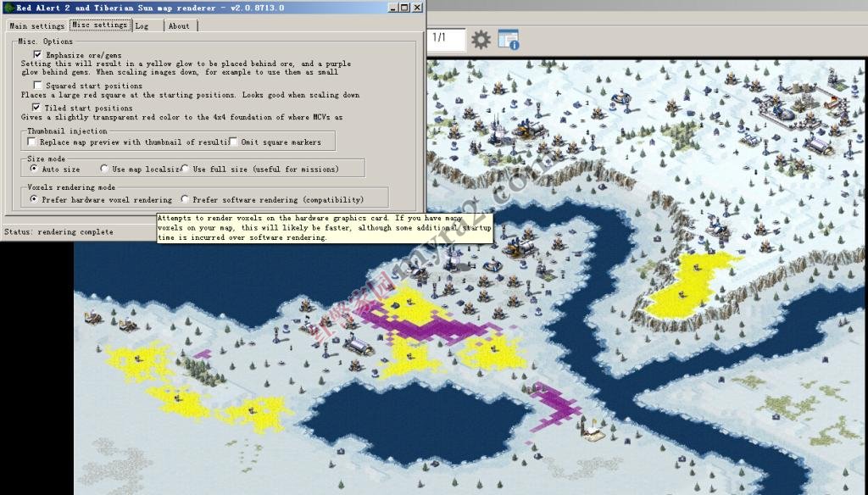Close the map renderer window
The image size is (868, 495).
pyautogui.click(x=417, y=7)
